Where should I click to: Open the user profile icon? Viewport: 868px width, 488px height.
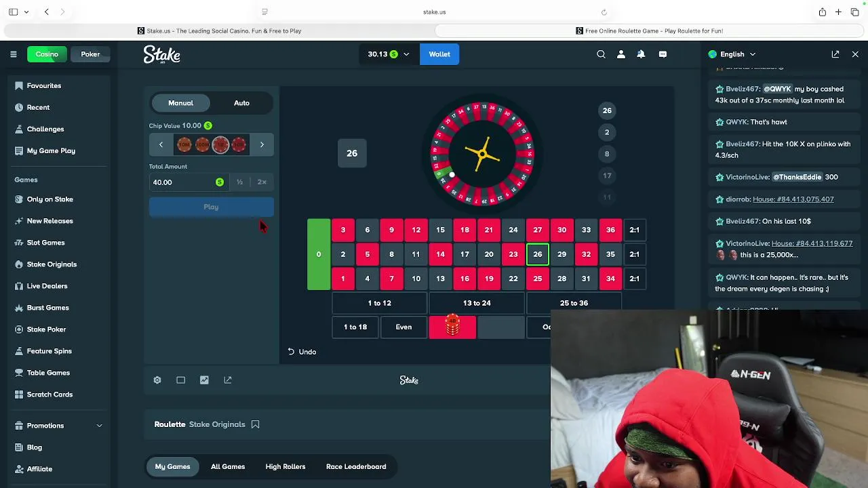[620, 54]
